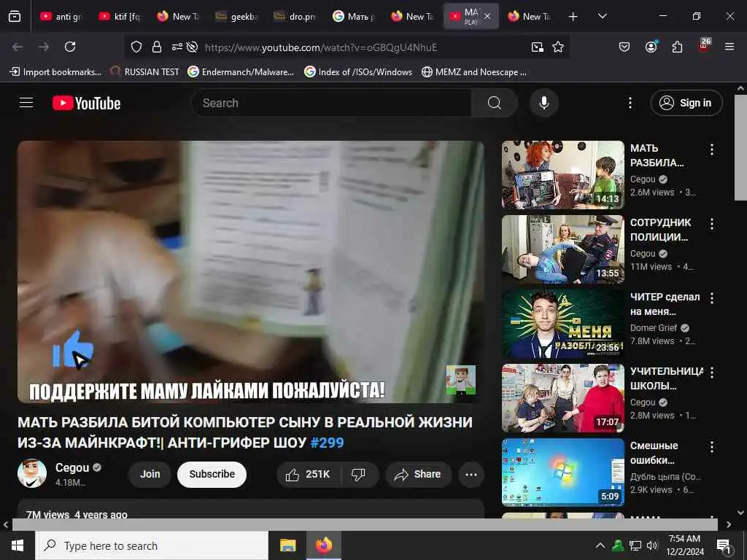Open the tracking protection shield icon
Viewport: 747px width, 560px height.
pyautogui.click(x=136, y=47)
